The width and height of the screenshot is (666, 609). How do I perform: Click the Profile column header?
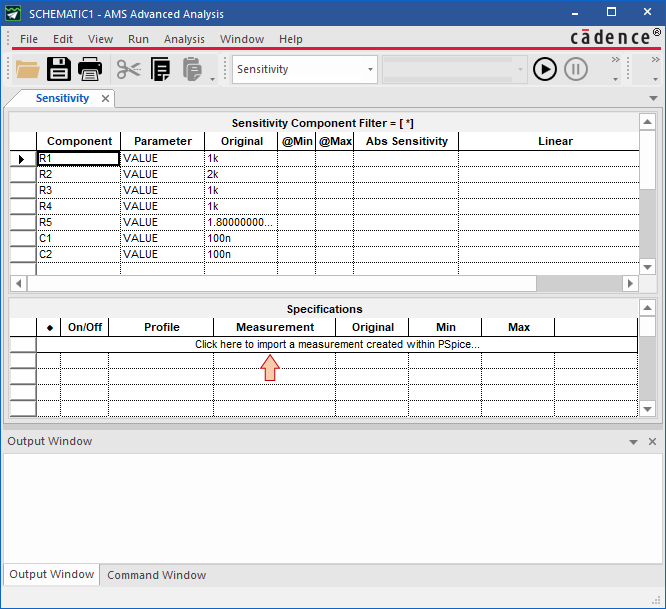click(x=161, y=327)
